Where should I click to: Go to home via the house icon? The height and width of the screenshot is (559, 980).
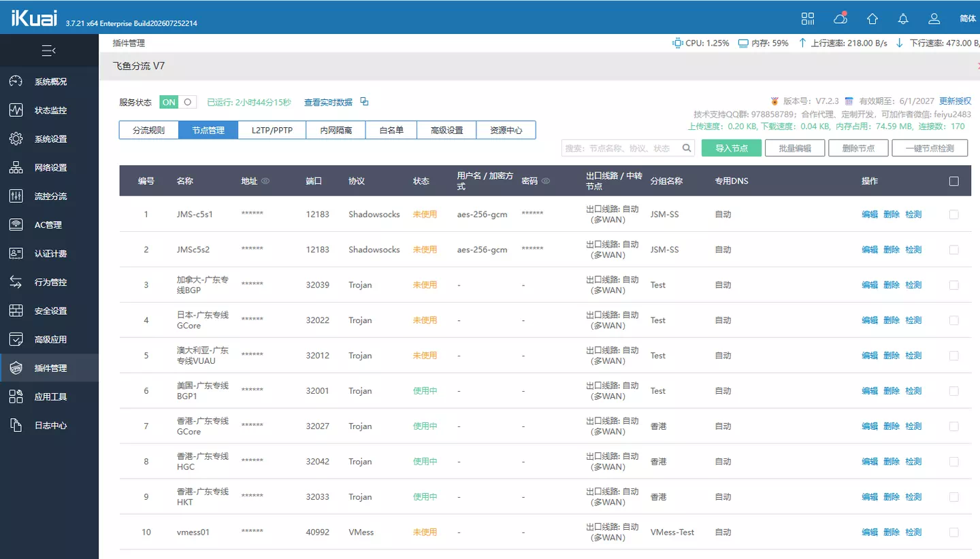872,18
